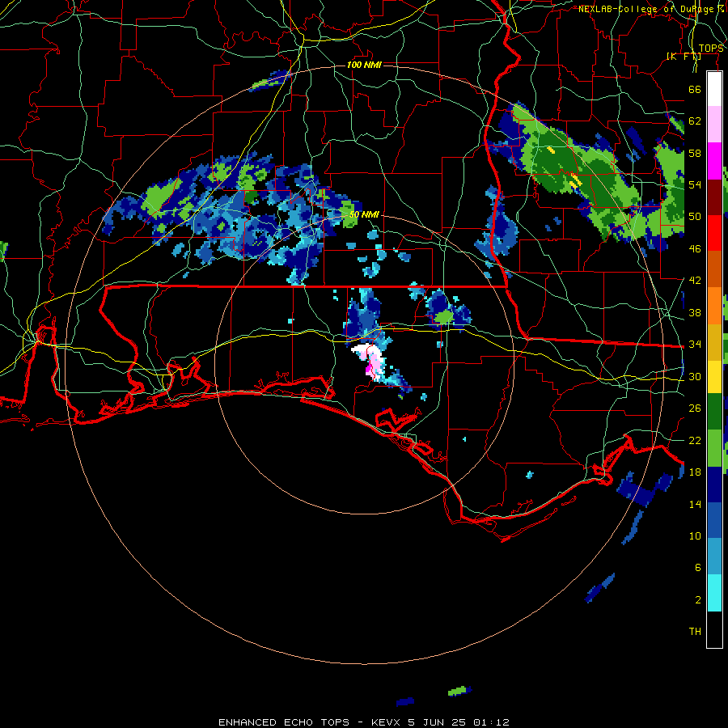The width and height of the screenshot is (728, 728).
Task: Click the '2' legend value
Action: [x=697, y=600]
